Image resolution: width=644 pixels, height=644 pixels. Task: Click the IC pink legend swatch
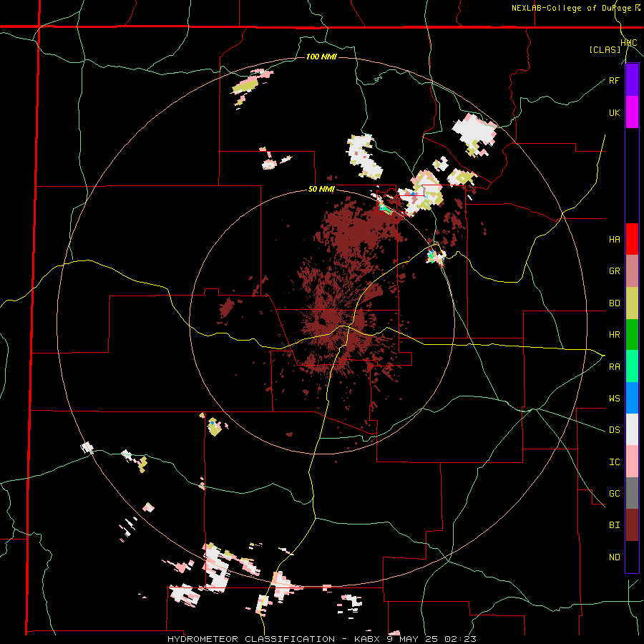coord(632,462)
